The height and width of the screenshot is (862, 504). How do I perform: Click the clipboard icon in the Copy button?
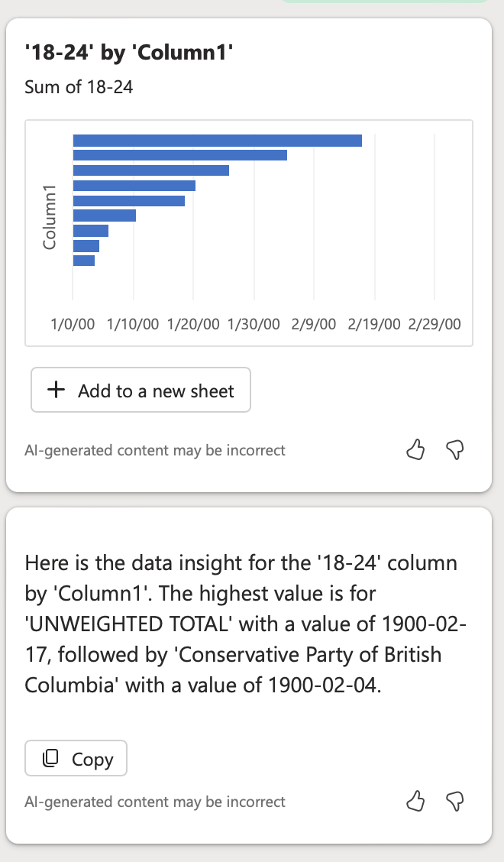[x=50, y=758]
